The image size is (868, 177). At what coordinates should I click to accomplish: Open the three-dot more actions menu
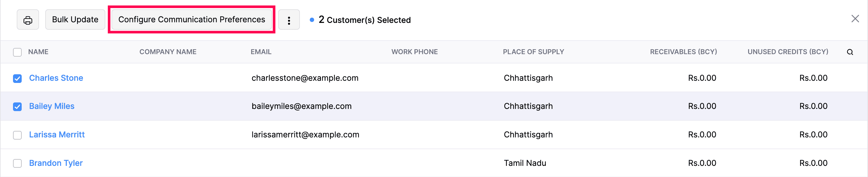(289, 20)
